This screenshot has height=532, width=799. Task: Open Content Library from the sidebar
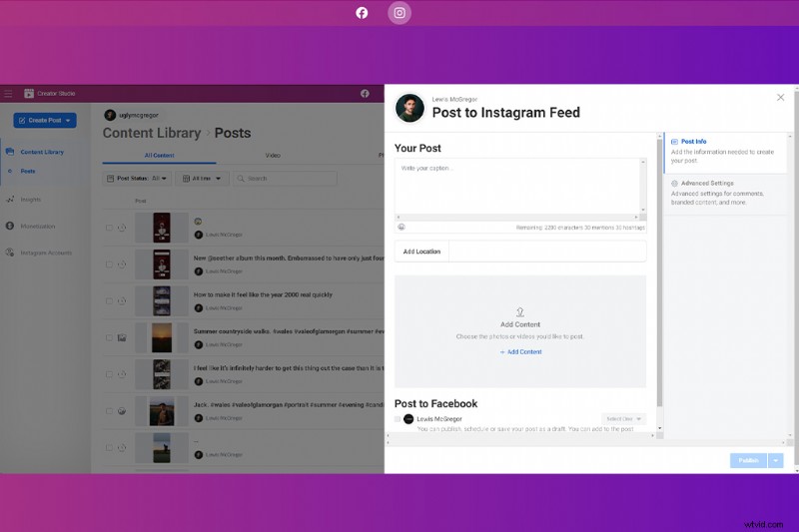click(x=42, y=152)
